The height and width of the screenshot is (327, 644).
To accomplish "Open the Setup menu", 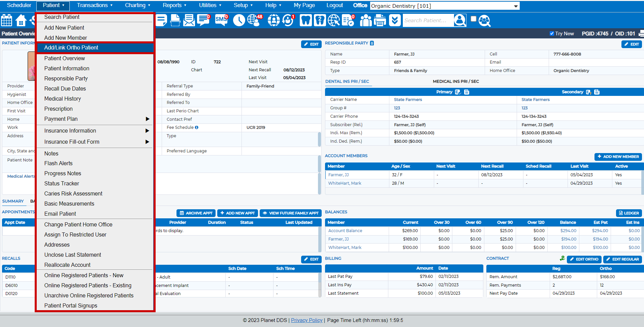I will (243, 5).
